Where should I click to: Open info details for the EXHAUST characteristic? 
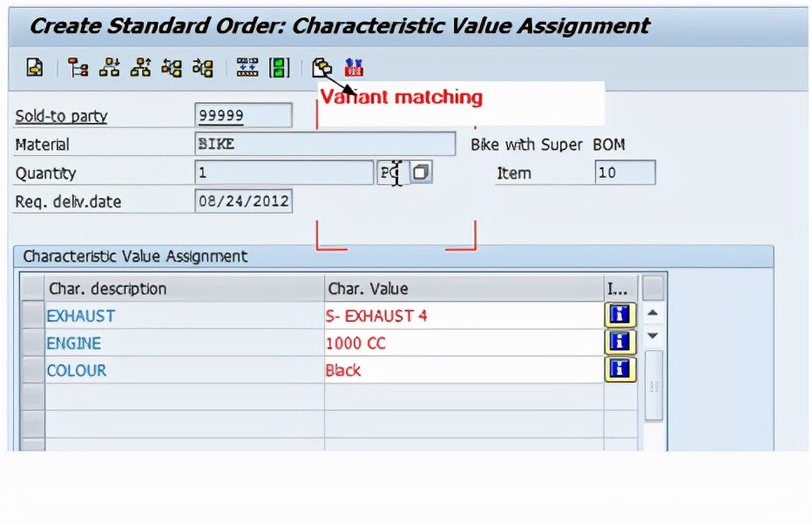pyautogui.click(x=619, y=314)
